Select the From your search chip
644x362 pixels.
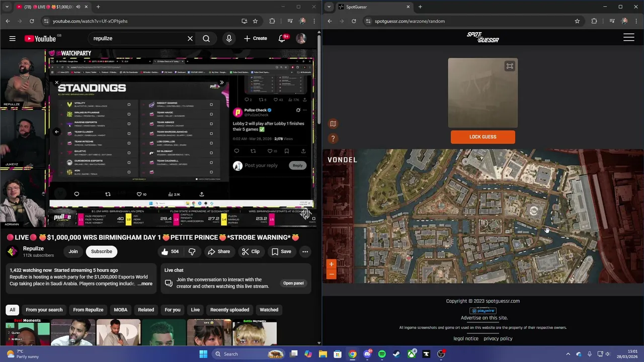[x=44, y=310]
